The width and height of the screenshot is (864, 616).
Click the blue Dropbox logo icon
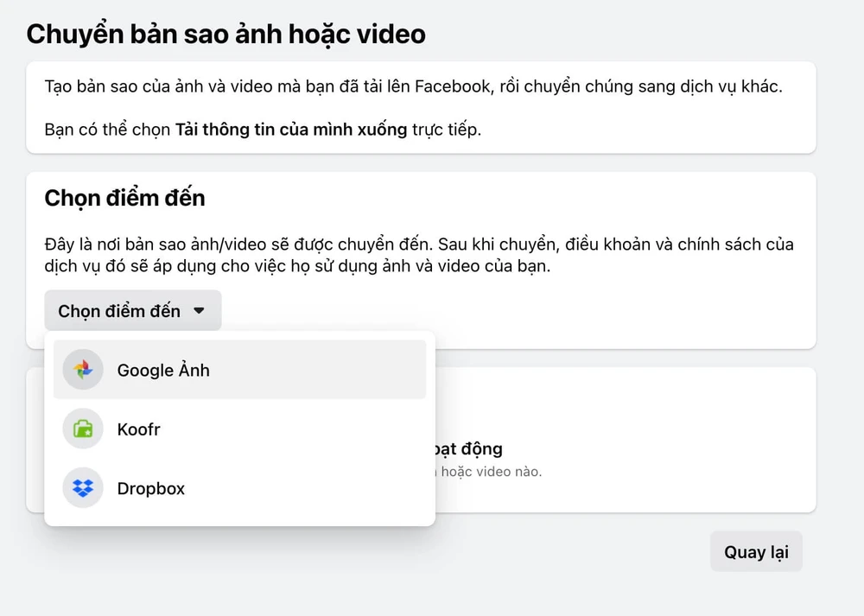click(x=83, y=488)
